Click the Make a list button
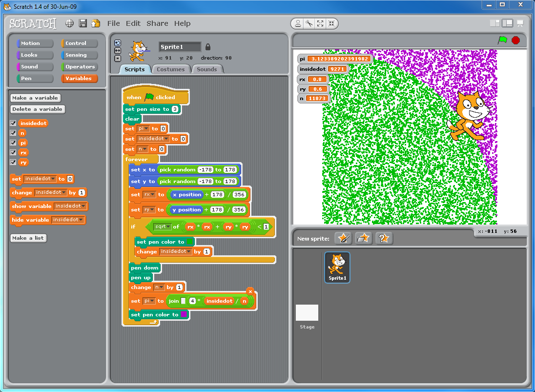 [28, 238]
